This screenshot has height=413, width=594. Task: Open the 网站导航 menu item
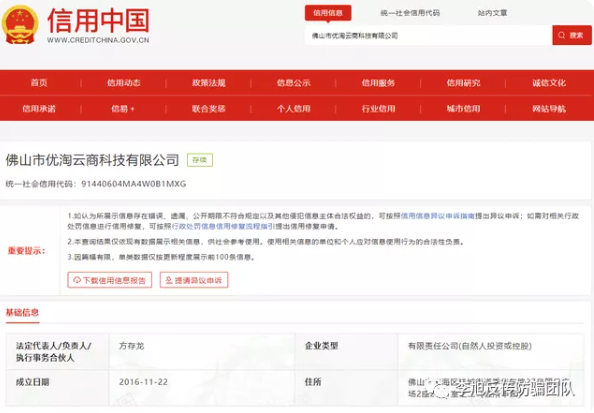coord(549,109)
